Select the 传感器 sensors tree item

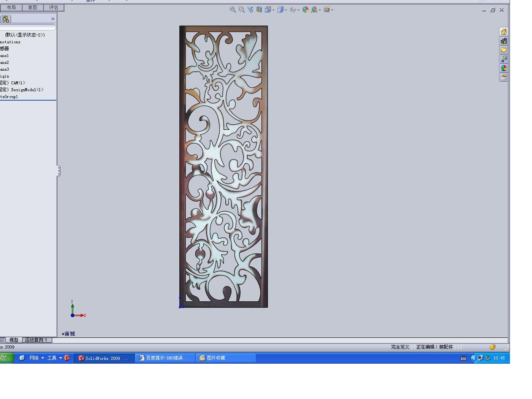(x=5, y=49)
